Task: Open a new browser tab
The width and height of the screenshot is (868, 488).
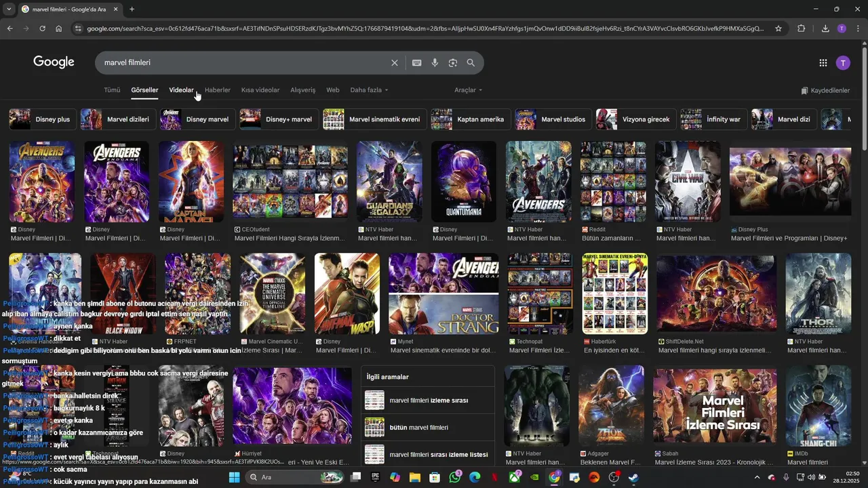Action: coord(132,9)
